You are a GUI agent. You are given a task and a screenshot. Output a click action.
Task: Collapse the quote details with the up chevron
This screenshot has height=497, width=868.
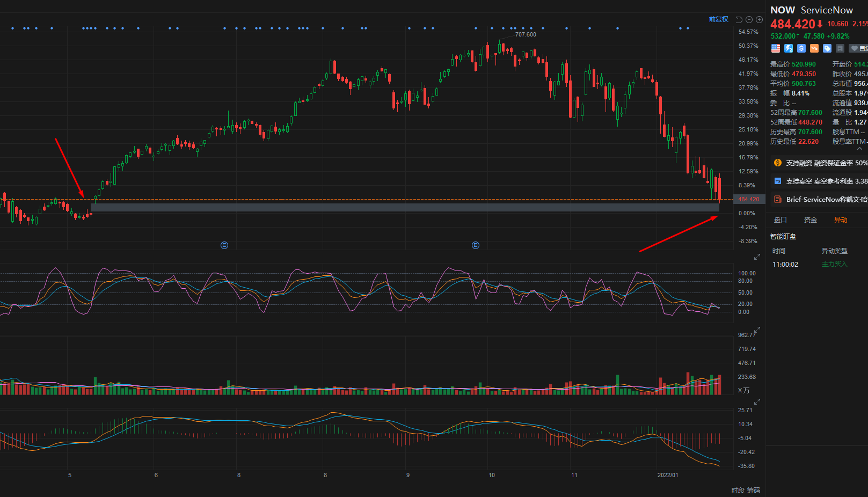[860, 149]
